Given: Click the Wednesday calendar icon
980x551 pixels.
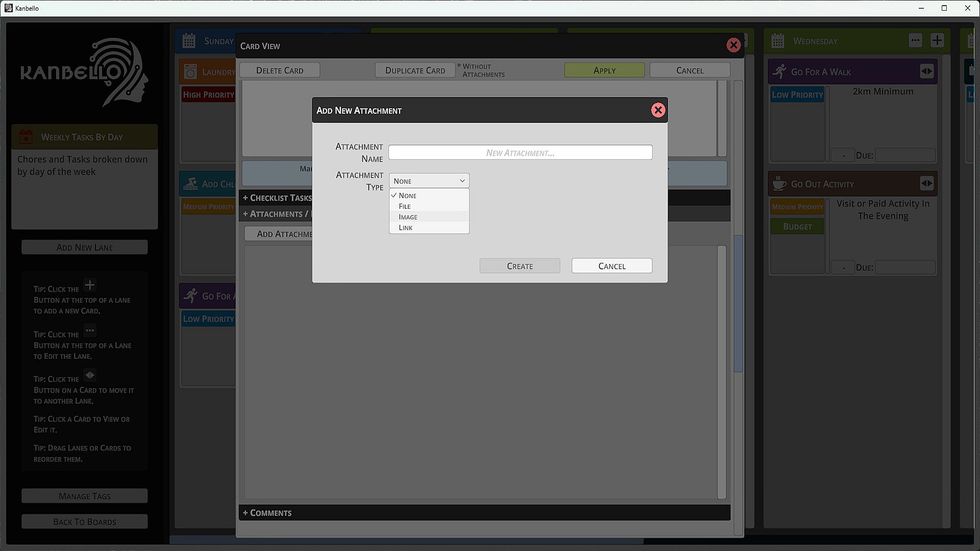Looking at the screenshot, I should coord(778,41).
